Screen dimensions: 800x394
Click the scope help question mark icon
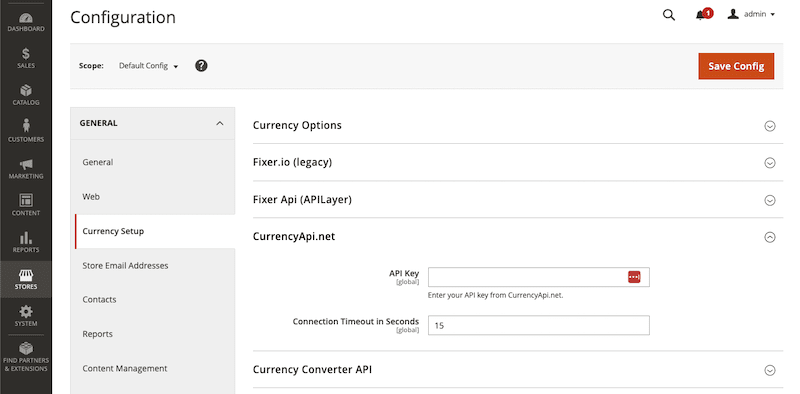(201, 65)
